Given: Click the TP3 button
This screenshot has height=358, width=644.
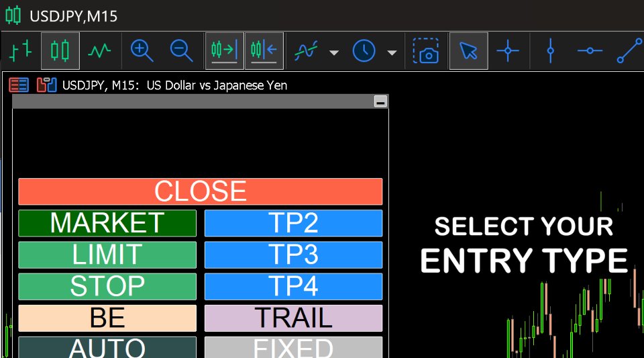Looking at the screenshot, I should pyautogui.click(x=293, y=255).
